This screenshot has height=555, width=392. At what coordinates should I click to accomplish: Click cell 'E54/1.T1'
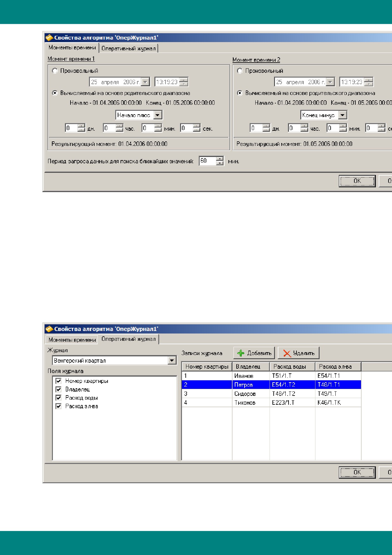point(338,376)
